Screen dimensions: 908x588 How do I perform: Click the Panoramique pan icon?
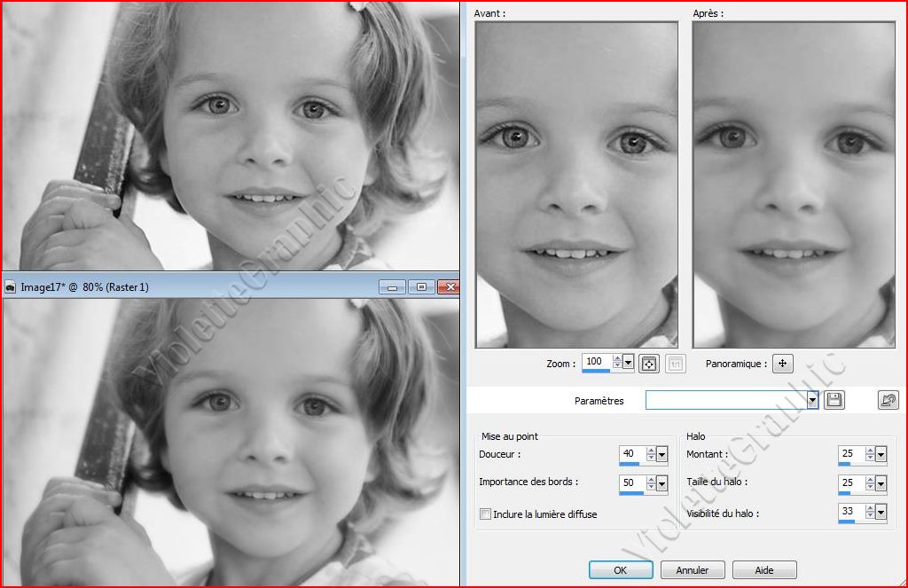tap(782, 363)
